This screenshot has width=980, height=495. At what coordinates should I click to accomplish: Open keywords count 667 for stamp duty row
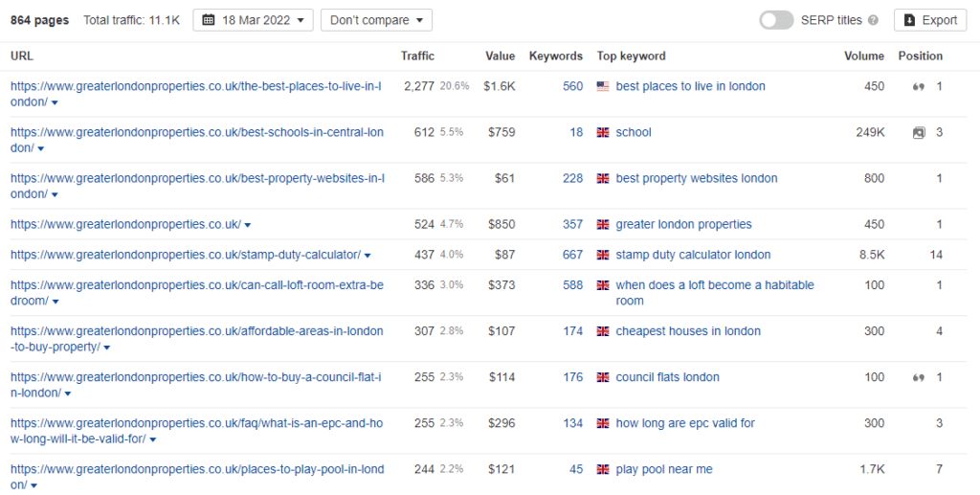pyautogui.click(x=572, y=255)
